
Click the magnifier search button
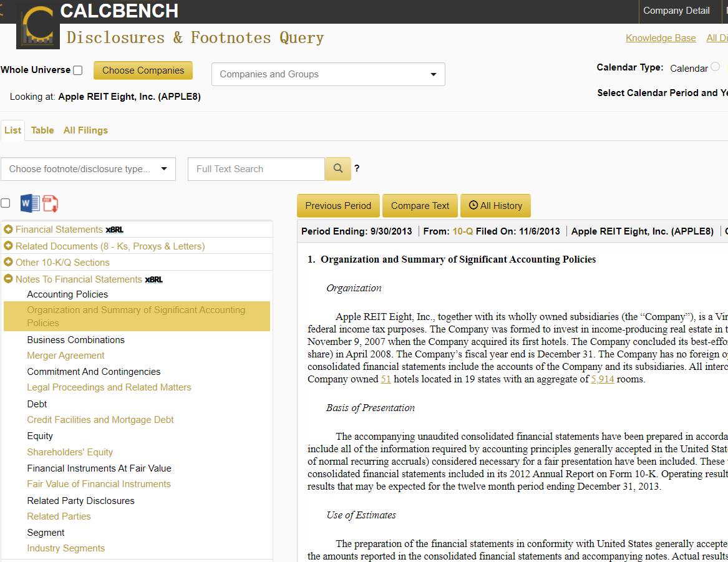pyautogui.click(x=338, y=169)
